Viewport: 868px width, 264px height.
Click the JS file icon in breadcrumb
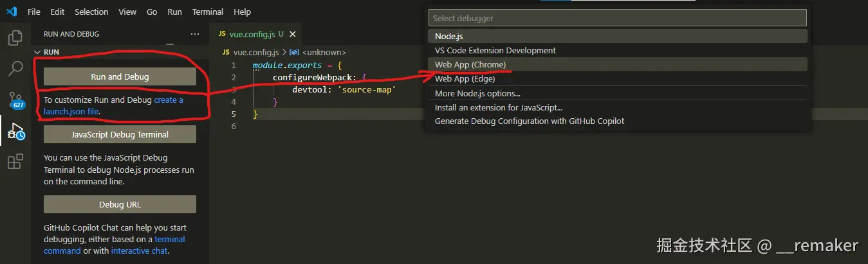click(x=226, y=52)
